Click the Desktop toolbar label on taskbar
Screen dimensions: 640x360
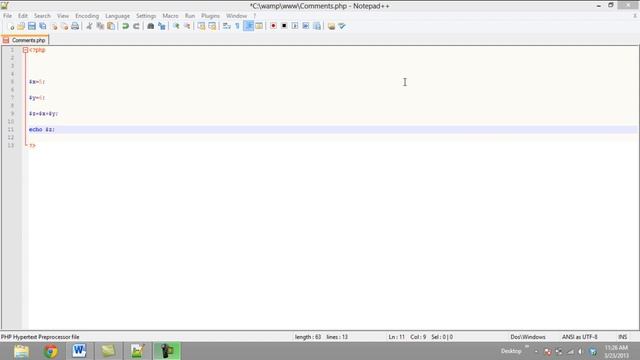tap(511, 351)
